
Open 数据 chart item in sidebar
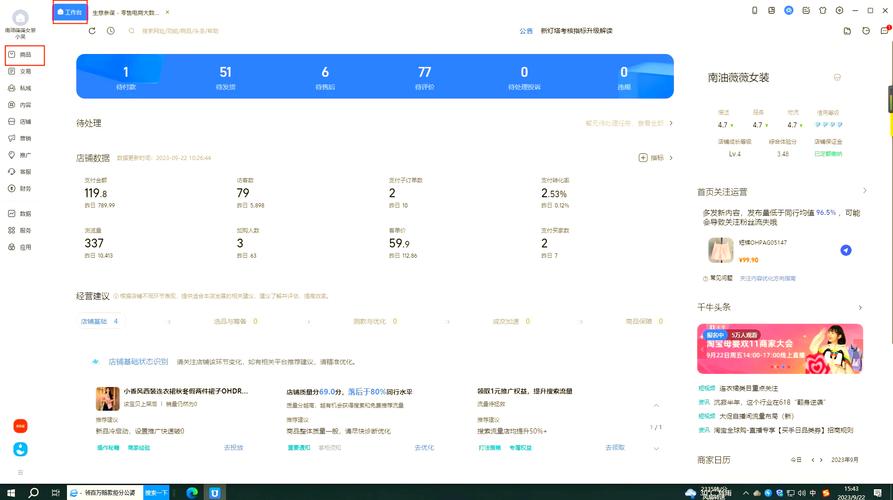20,214
